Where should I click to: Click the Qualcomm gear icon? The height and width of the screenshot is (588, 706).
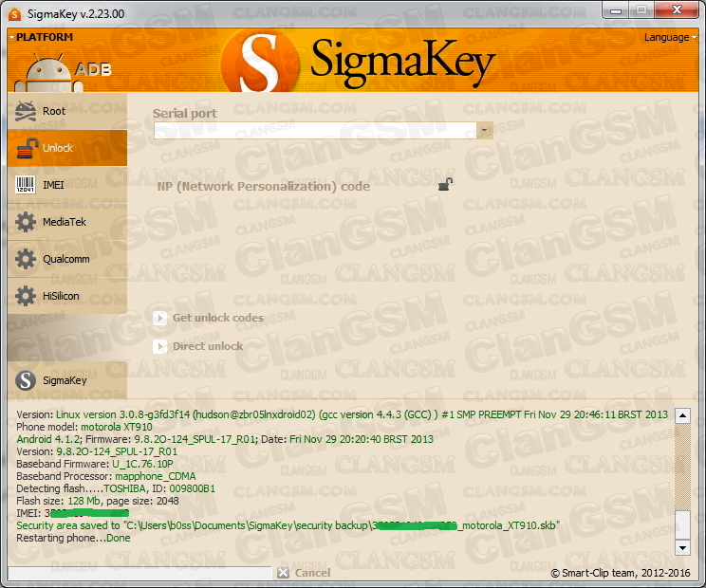tap(26, 259)
